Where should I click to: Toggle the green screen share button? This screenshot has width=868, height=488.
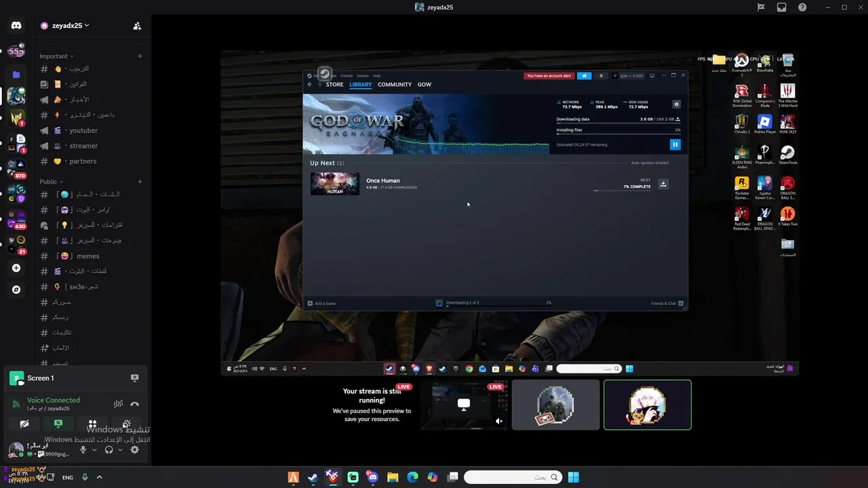tap(58, 424)
